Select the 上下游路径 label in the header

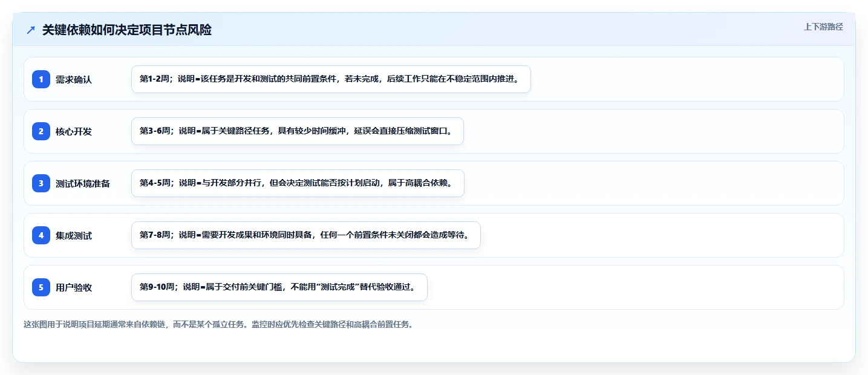(x=823, y=27)
